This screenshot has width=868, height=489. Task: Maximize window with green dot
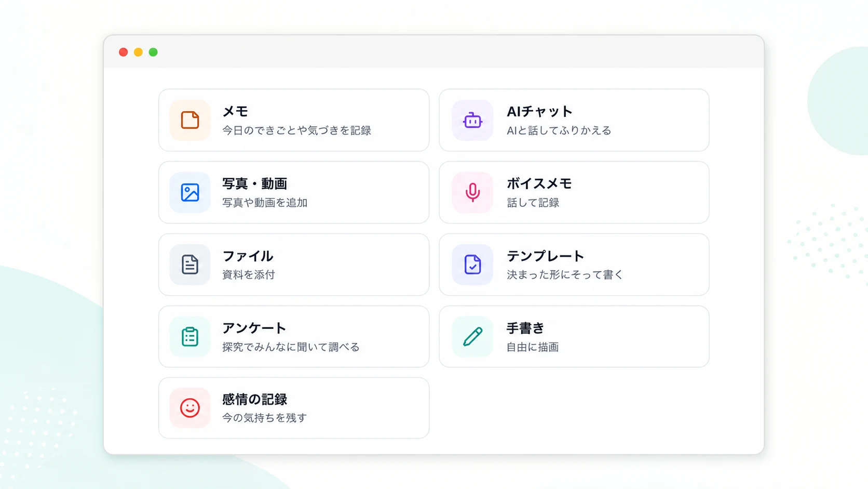tap(153, 52)
